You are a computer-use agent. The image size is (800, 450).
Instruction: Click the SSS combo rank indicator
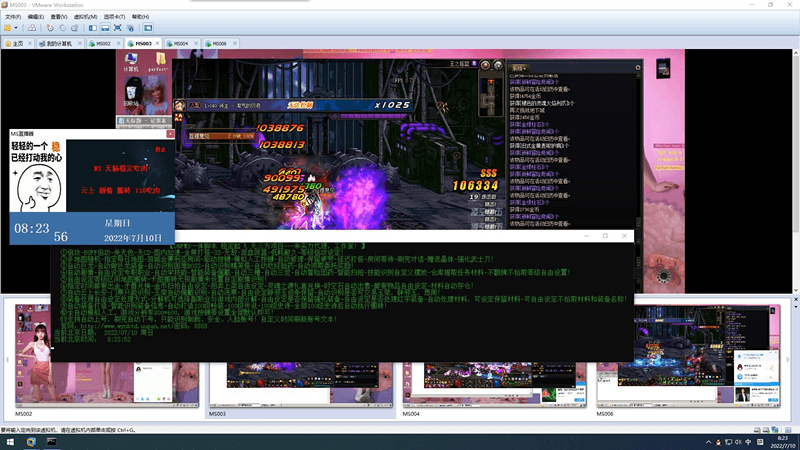coord(488,173)
